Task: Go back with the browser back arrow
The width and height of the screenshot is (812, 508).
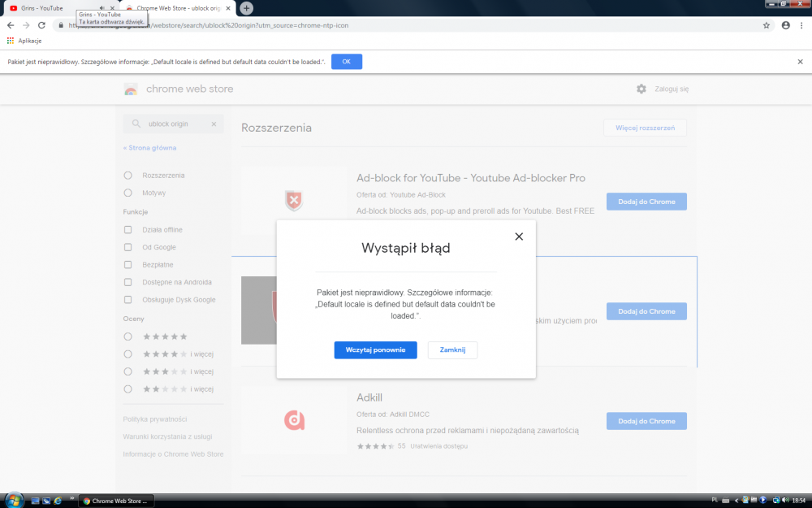Action: click(x=11, y=25)
